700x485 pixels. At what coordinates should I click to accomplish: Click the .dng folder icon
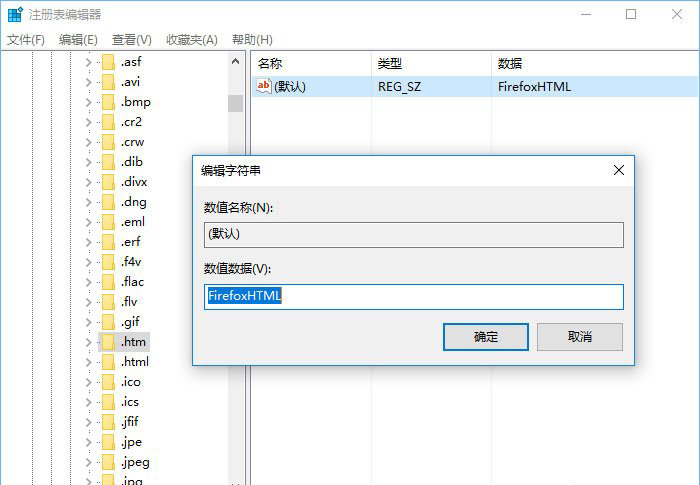click(x=108, y=202)
